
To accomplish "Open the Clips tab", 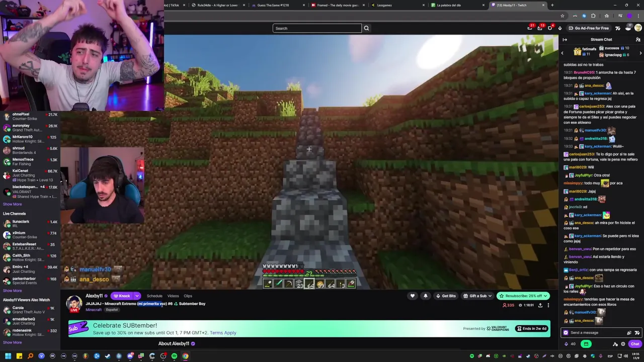I will [x=188, y=296].
